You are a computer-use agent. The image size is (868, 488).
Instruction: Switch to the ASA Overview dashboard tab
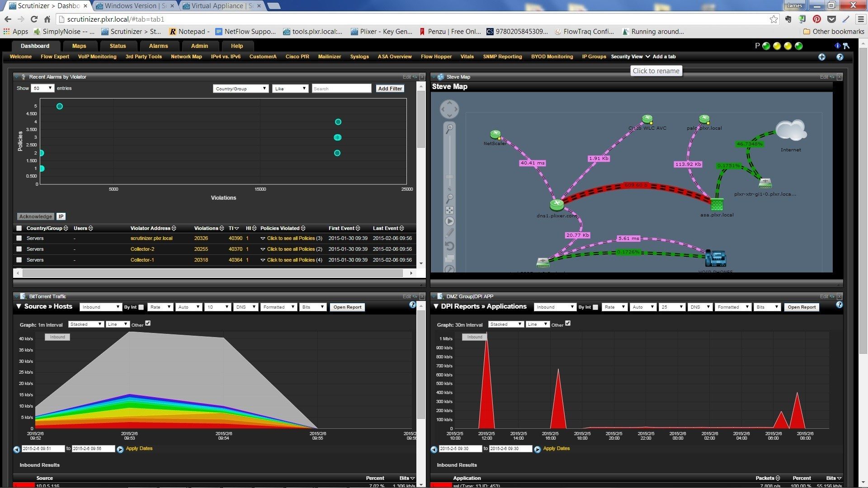tap(395, 57)
